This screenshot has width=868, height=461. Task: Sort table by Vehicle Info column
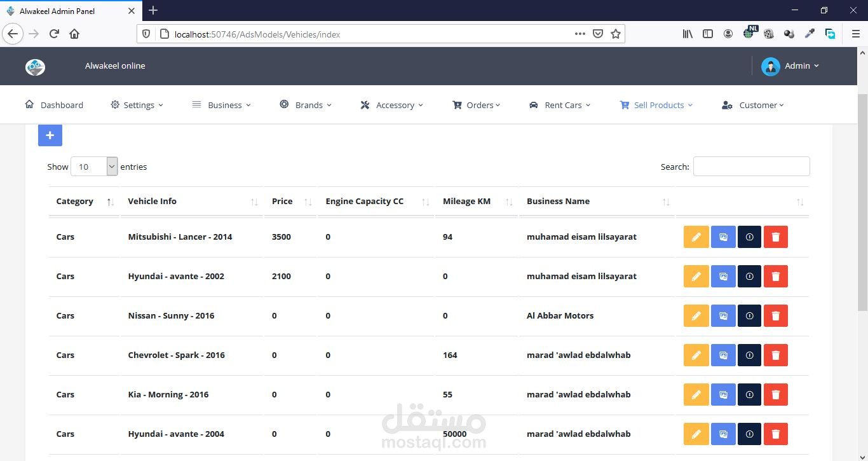click(x=191, y=202)
